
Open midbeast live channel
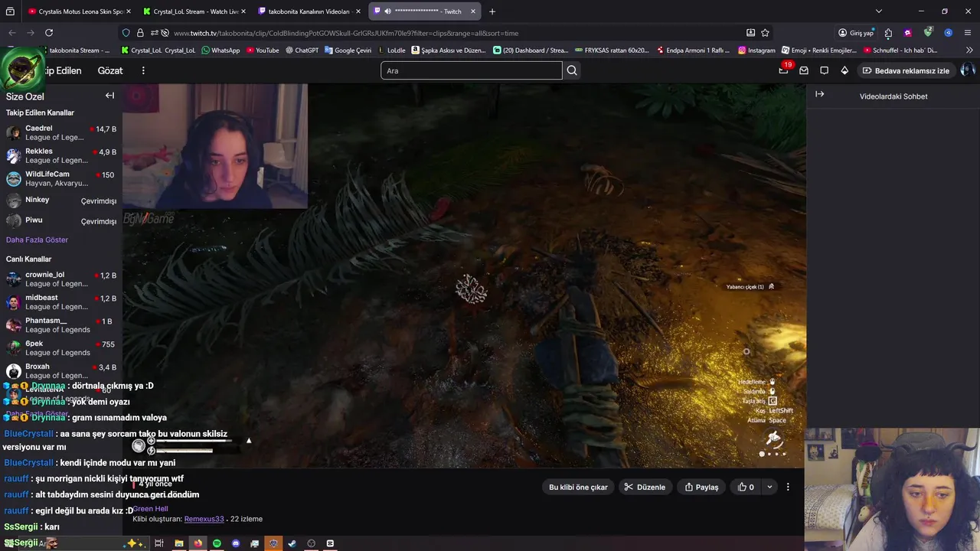click(x=61, y=302)
